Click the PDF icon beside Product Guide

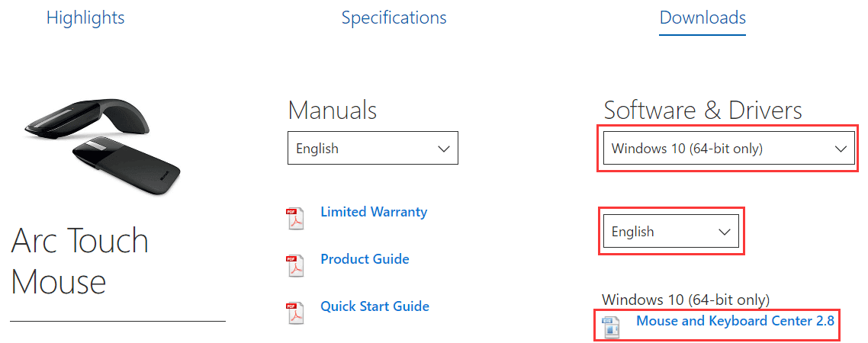point(294,265)
